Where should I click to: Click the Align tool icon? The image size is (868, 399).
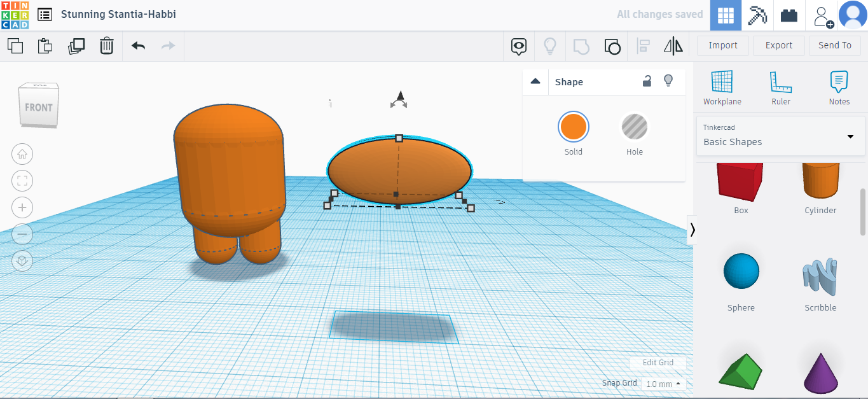pos(644,46)
